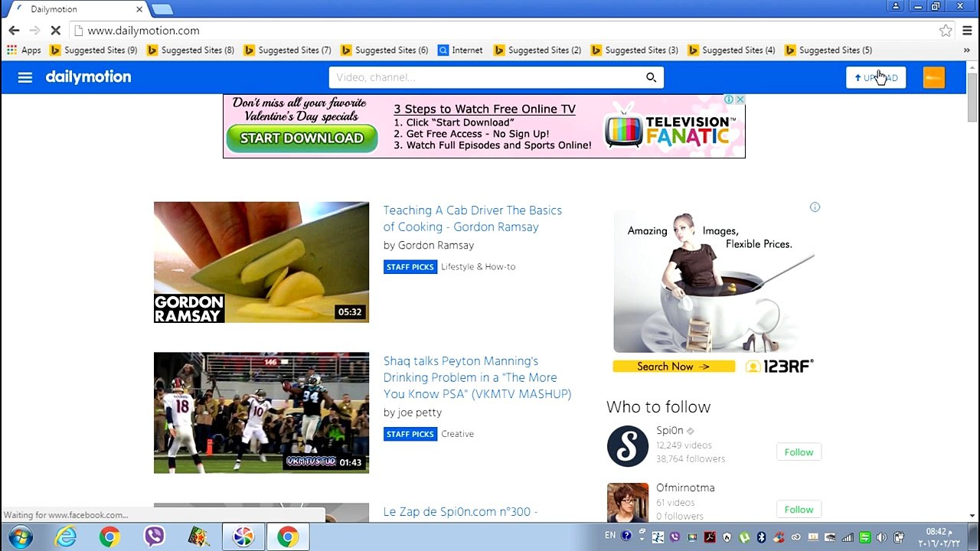
Task: Open the Suggested Sites (8) bookmark folder
Action: click(191, 50)
